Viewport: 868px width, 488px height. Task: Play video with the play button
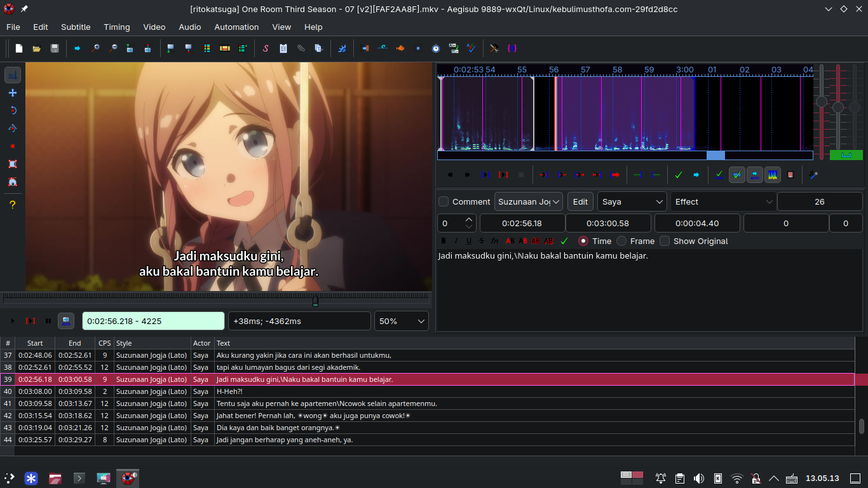(x=13, y=321)
